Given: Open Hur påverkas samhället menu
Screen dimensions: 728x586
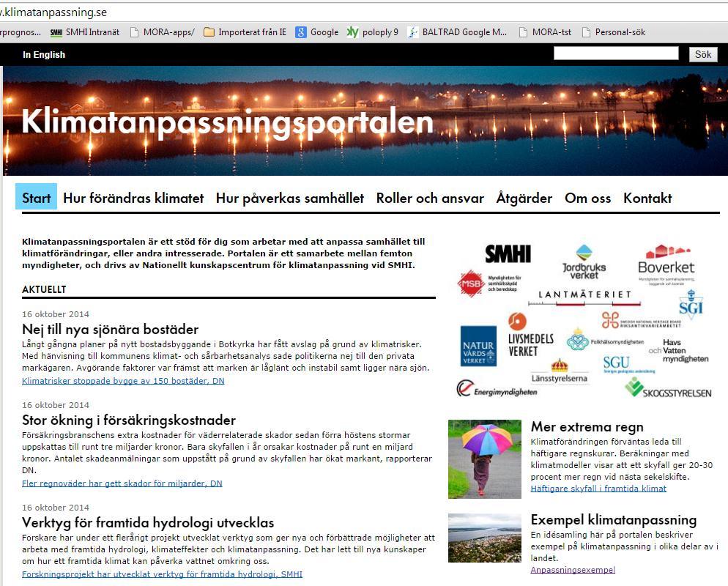Looking at the screenshot, I should pos(290,199).
